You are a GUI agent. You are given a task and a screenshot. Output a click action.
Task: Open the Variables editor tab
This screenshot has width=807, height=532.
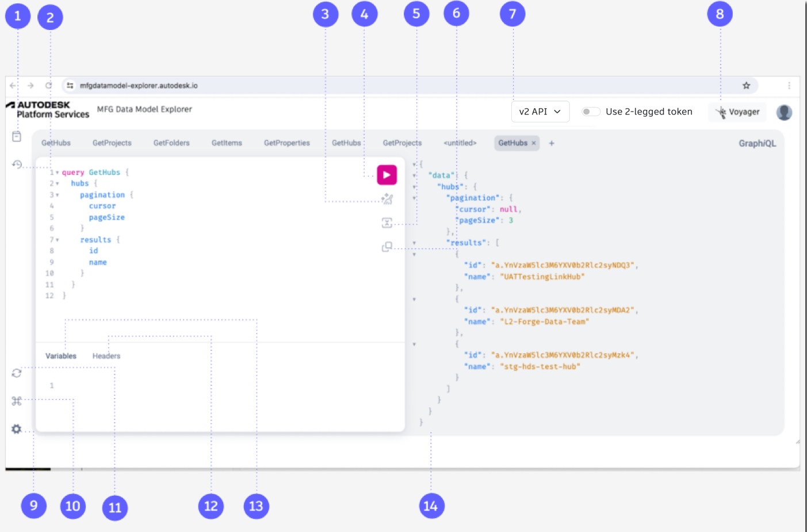click(61, 356)
